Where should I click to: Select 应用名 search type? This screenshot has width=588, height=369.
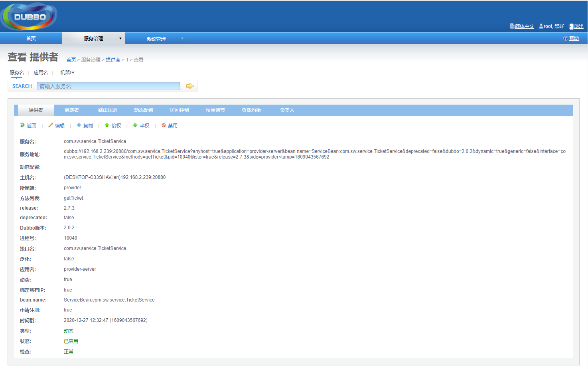point(41,72)
